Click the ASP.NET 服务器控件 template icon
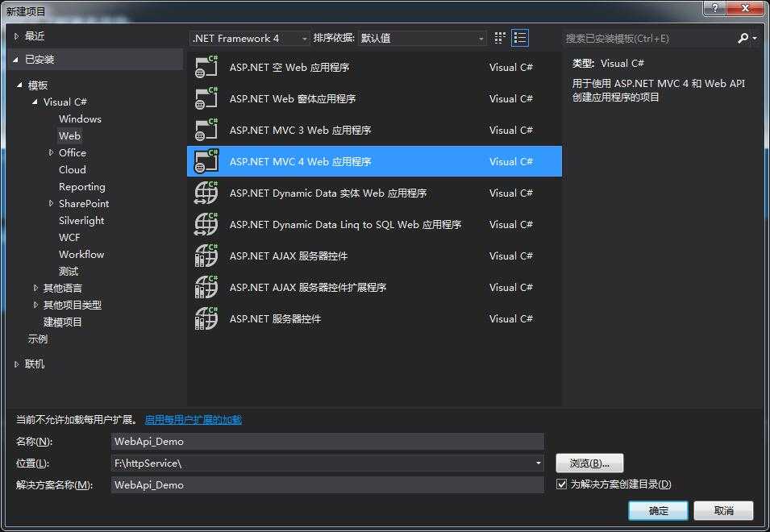The width and height of the screenshot is (770, 532). 206,318
